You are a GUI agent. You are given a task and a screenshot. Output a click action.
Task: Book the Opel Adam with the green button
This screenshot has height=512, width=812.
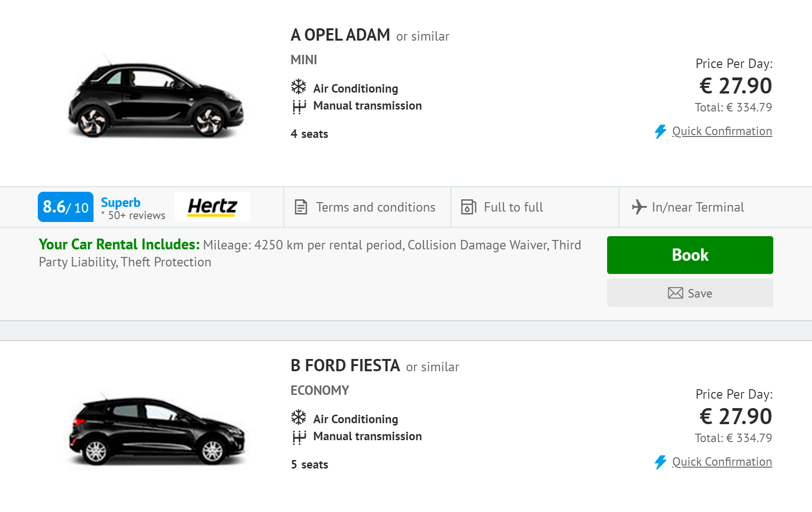coord(690,255)
